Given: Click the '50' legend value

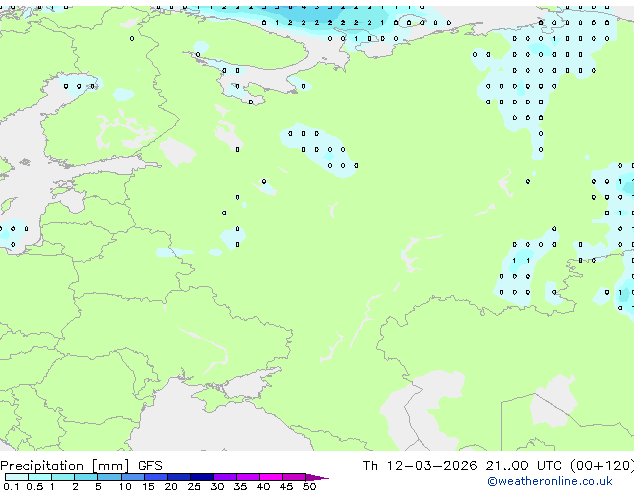Looking at the screenshot, I should pos(309,486).
